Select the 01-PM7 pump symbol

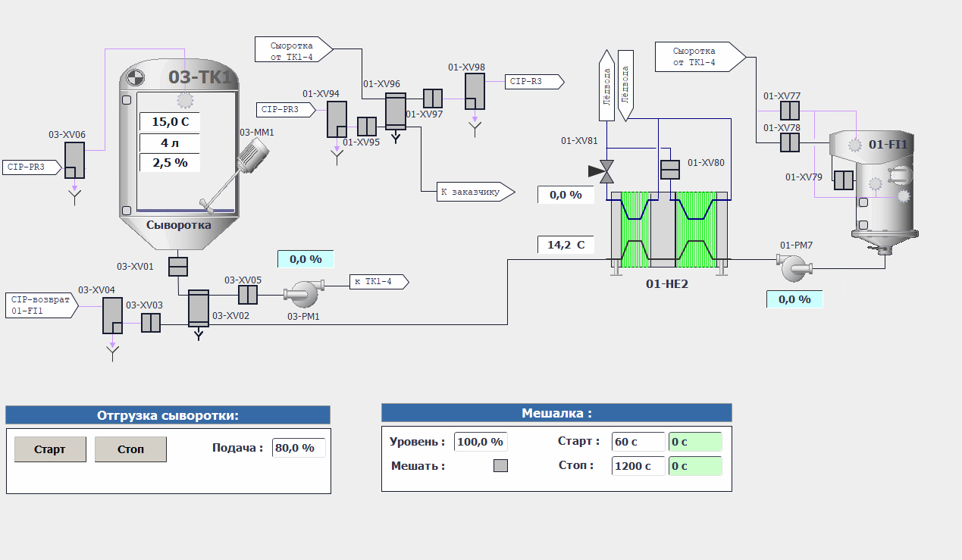tap(794, 267)
